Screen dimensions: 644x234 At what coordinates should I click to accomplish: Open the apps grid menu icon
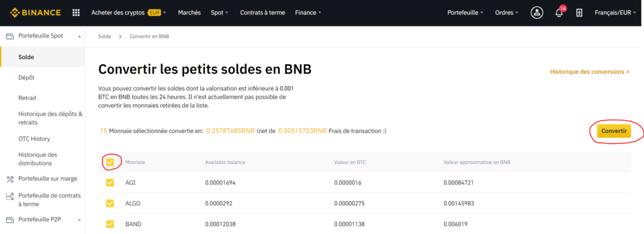click(x=76, y=13)
